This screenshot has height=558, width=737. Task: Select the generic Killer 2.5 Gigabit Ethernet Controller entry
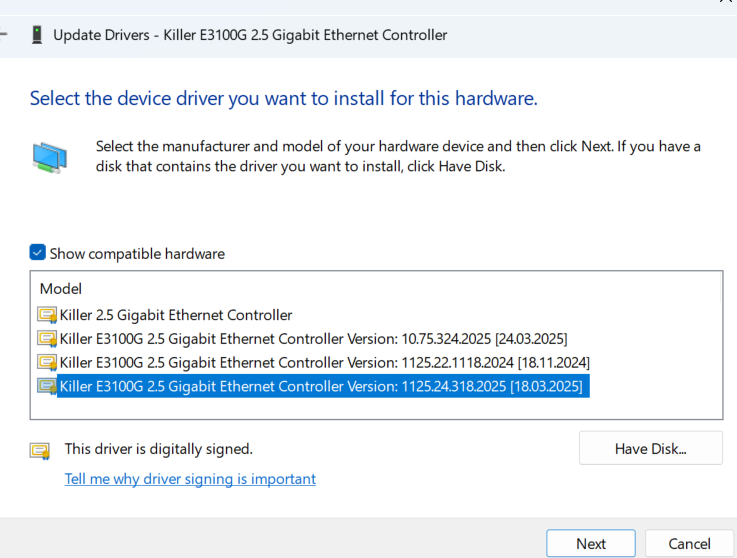coord(176,315)
